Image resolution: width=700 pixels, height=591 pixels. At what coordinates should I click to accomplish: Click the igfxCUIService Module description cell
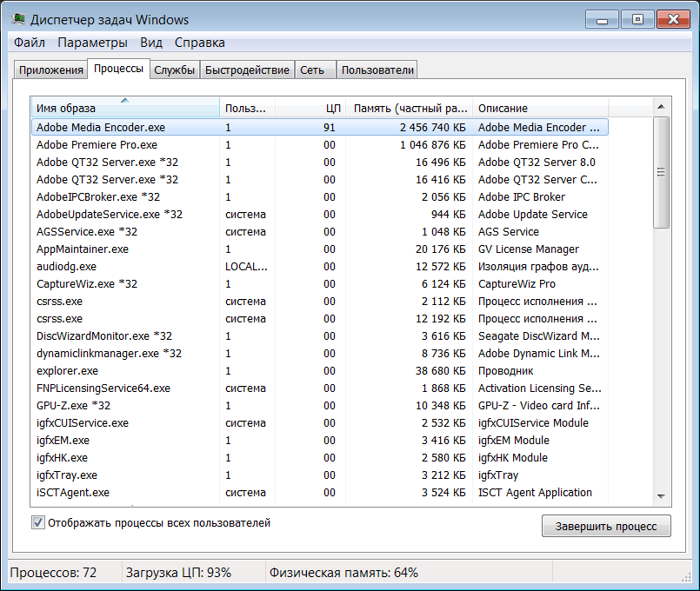[x=534, y=423]
